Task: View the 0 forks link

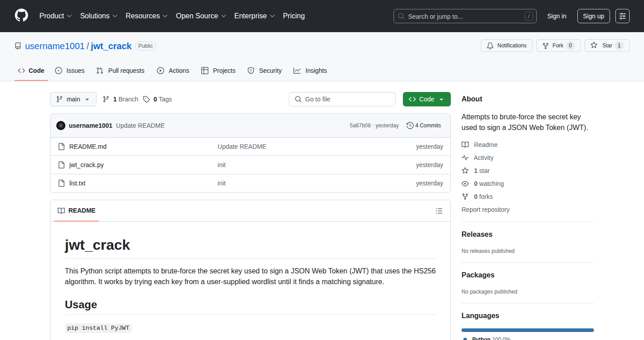Action: point(477,197)
